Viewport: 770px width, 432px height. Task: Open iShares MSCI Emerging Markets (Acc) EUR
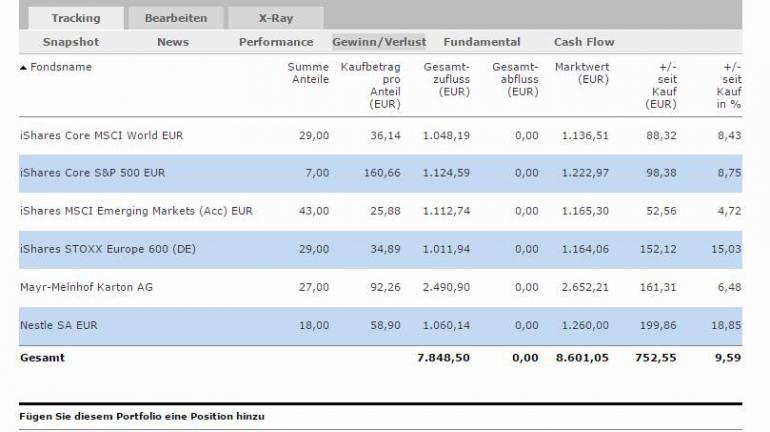coord(137,211)
